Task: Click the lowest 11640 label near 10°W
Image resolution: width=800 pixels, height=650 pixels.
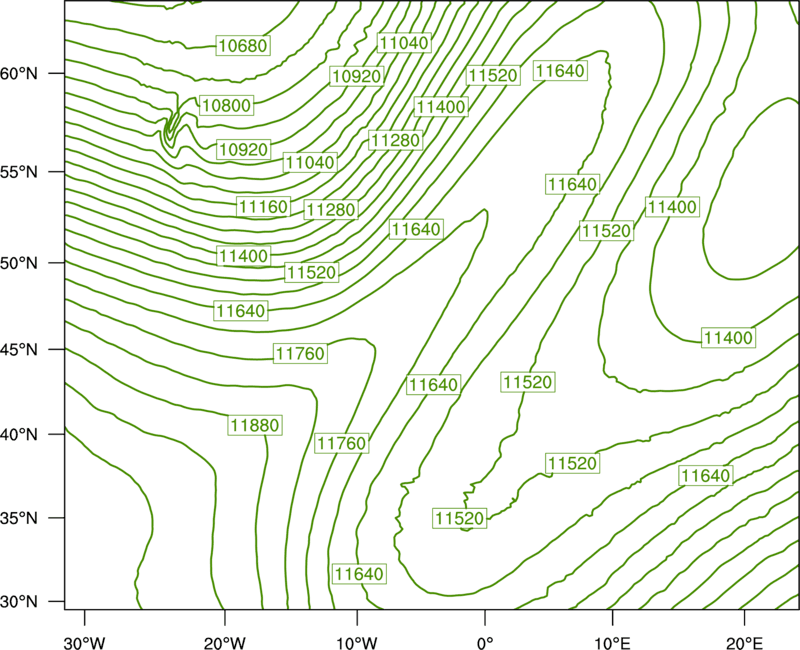Action: tap(359, 574)
